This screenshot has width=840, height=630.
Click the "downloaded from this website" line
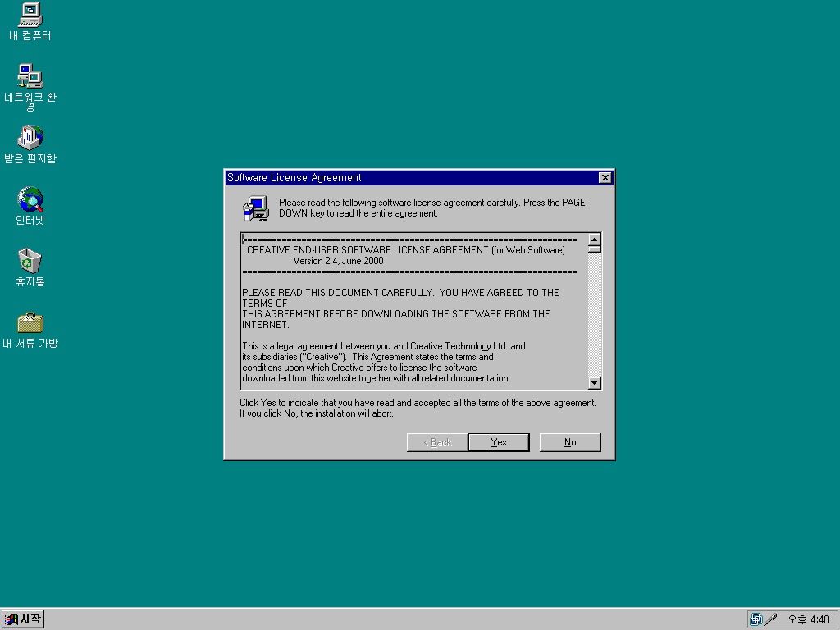pos(375,378)
